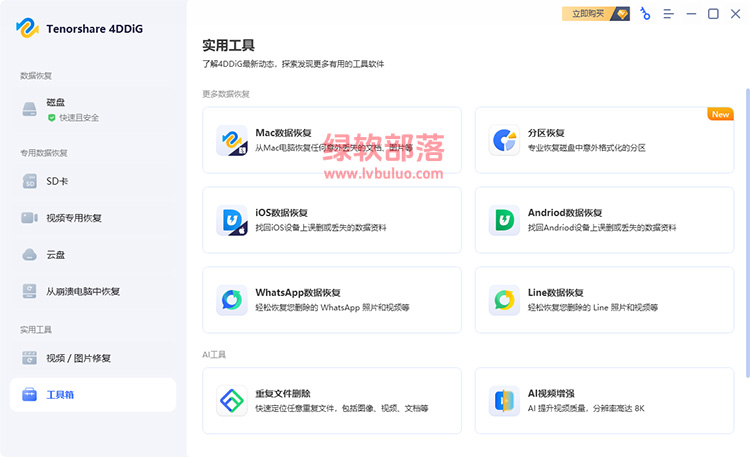The image size is (750, 457).
Task: Click the 实用工具 page heading
Action: (x=229, y=45)
